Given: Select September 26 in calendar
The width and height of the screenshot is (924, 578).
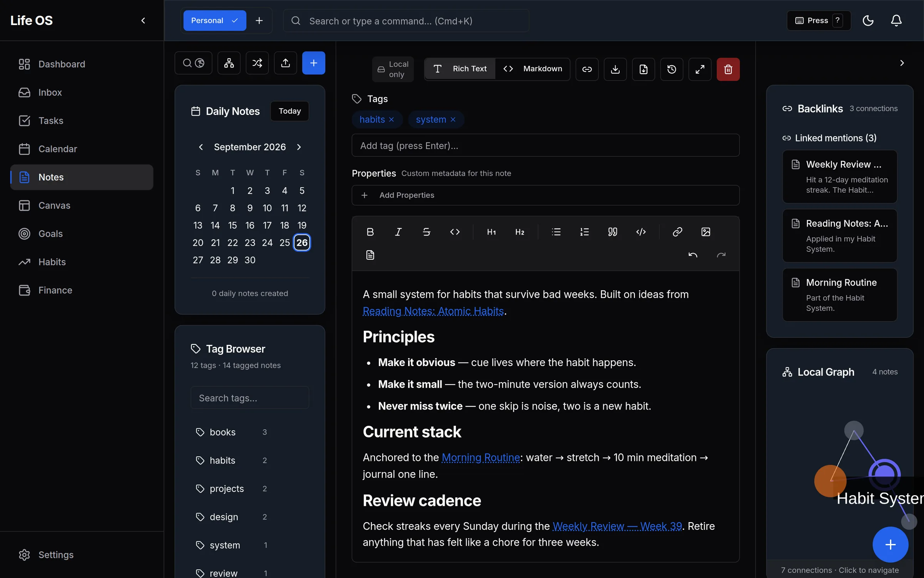Looking at the screenshot, I should pyautogui.click(x=302, y=243).
